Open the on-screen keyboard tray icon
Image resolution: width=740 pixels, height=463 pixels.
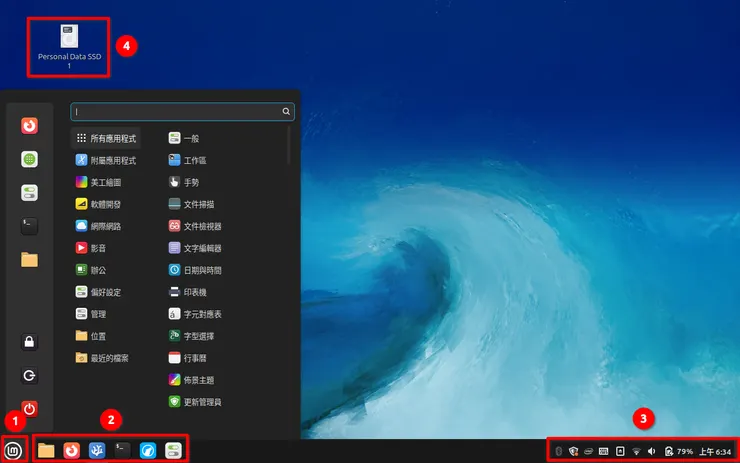pyautogui.click(x=604, y=452)
